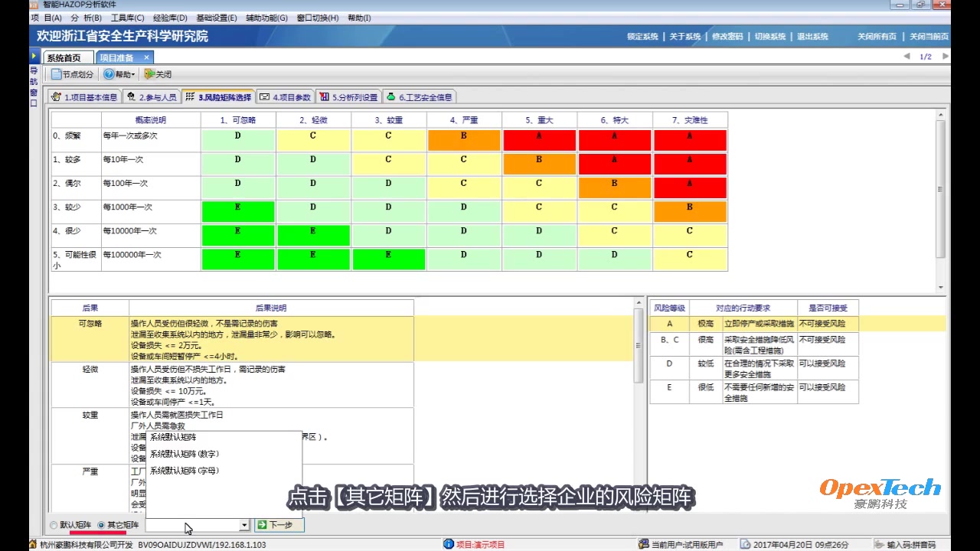Open the 辅助功能(G) menu
Viewport: 980px width, 551px height.
point(266,18)
